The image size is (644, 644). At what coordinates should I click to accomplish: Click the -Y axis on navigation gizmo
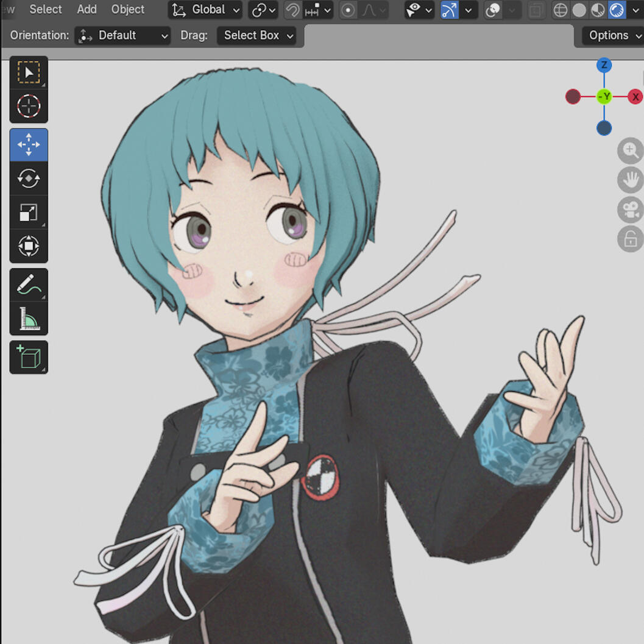604,97
